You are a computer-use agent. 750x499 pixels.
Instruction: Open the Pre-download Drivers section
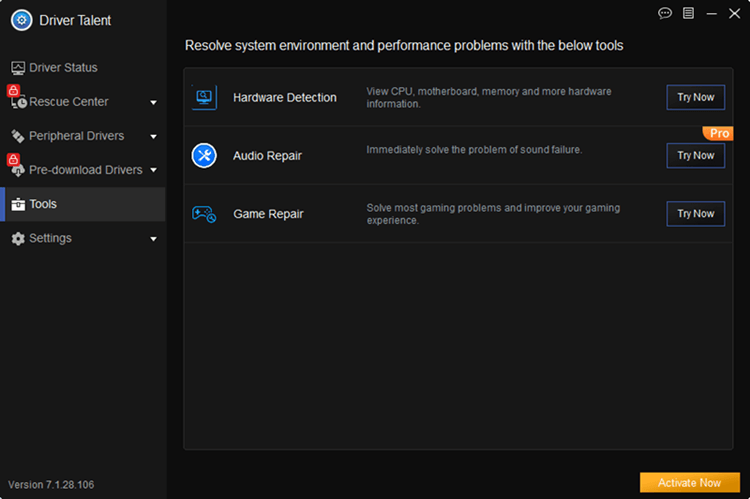point(83,170)
